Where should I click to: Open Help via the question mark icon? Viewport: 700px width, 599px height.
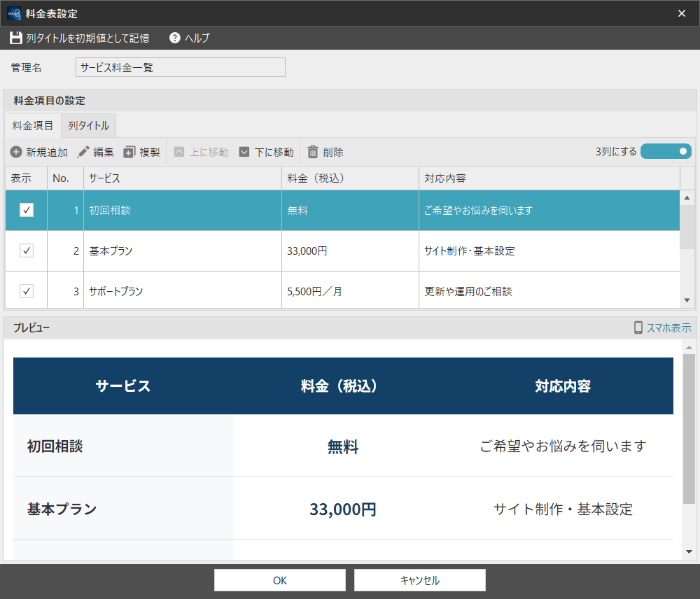(x=174, y=38)
